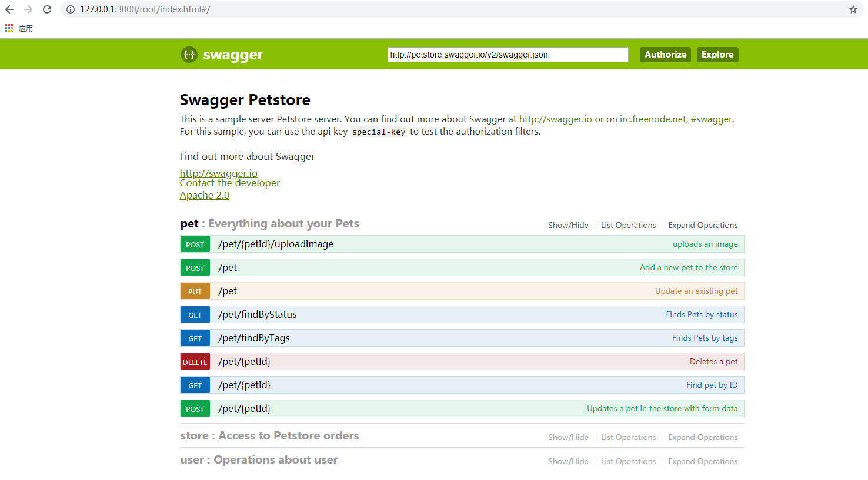
Task: Click the PUT method badge
Action: click(195, 291)
